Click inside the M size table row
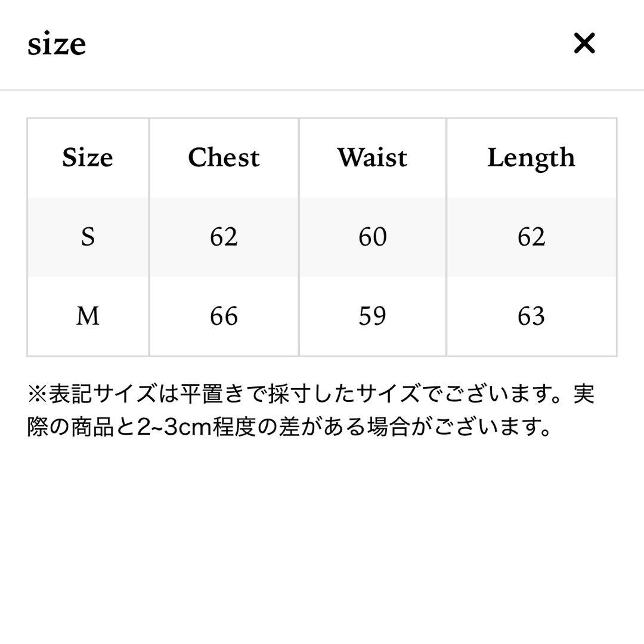 click(298, 316)
